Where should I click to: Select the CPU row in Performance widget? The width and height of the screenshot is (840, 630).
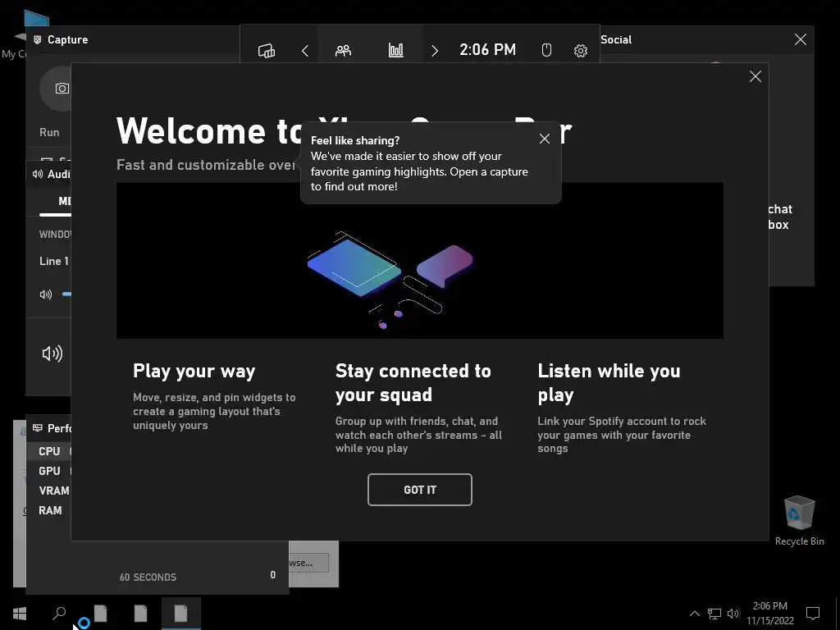click(48, 451)
